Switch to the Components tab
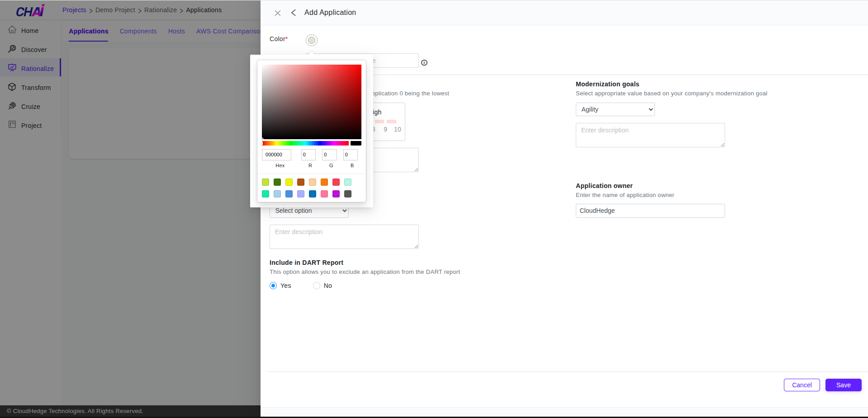Screen dimensions: 868x418 click(138, 31)
